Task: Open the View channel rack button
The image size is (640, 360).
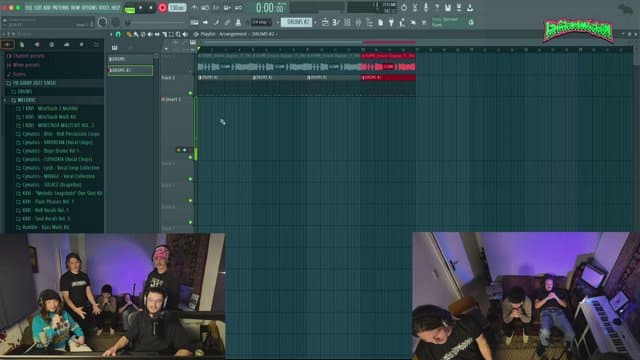Action: [x=347, y=22]
